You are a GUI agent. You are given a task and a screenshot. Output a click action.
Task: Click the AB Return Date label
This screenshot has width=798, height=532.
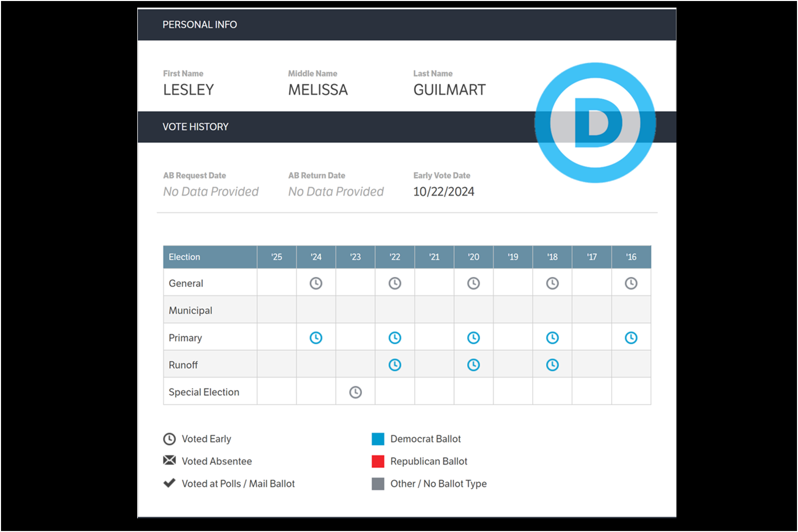[316, 176]
